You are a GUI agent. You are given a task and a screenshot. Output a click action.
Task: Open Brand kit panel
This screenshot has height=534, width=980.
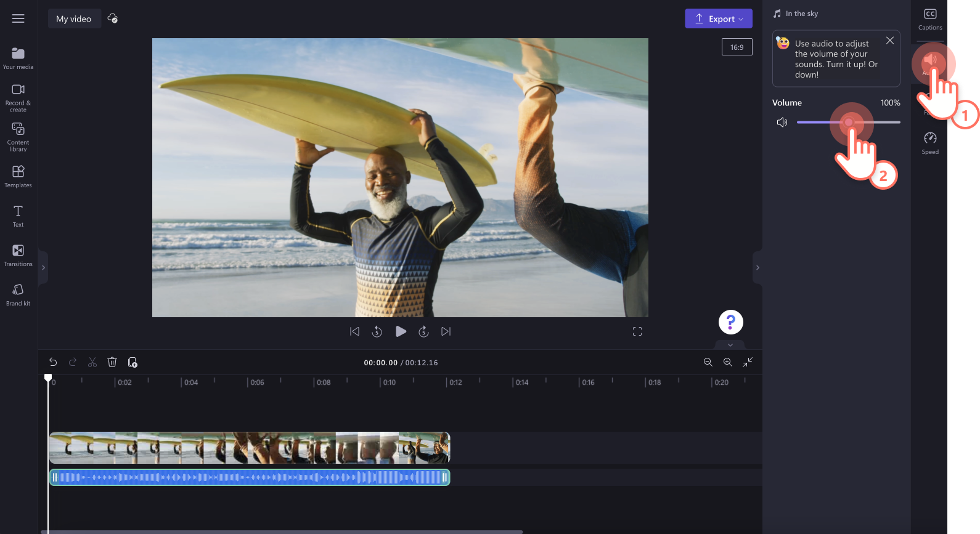tap(18, 294)
